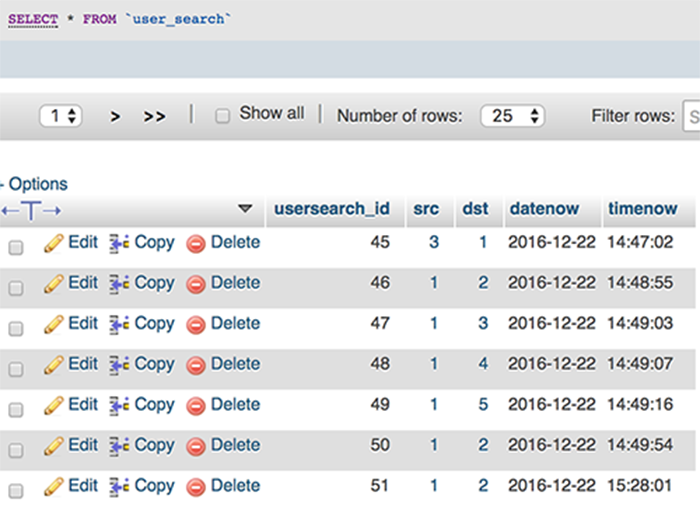Screen dimensions: 700x510
Task: Click the pencil Edit icon for row 51
Action: (54, 487)
